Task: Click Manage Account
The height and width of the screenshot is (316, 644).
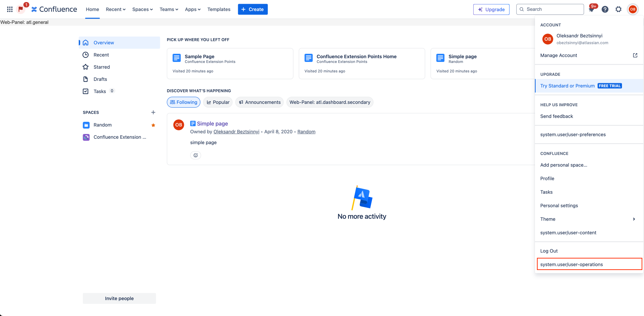Action: pos(589,55)
